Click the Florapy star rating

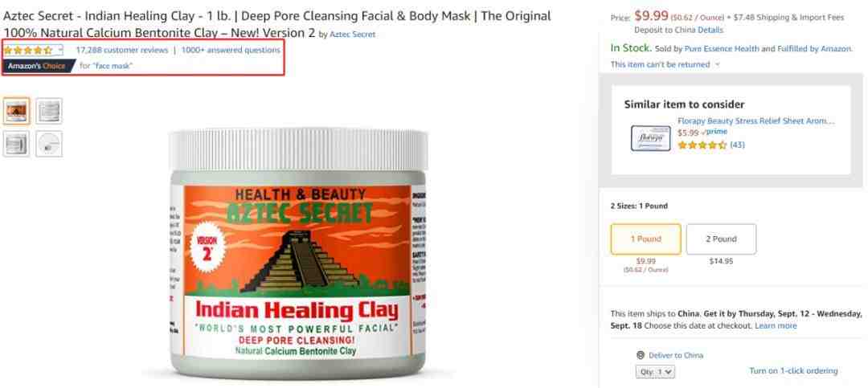pos(702,145)
